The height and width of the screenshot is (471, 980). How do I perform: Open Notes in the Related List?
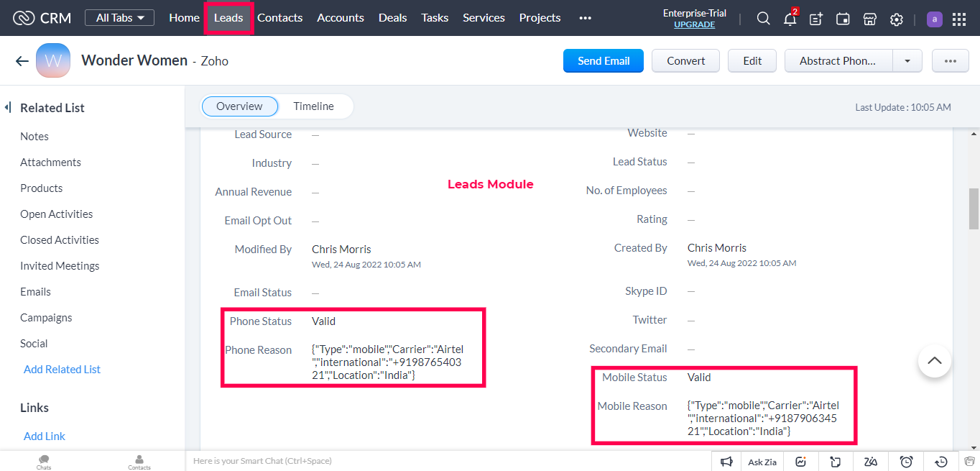tap(34, 137)
